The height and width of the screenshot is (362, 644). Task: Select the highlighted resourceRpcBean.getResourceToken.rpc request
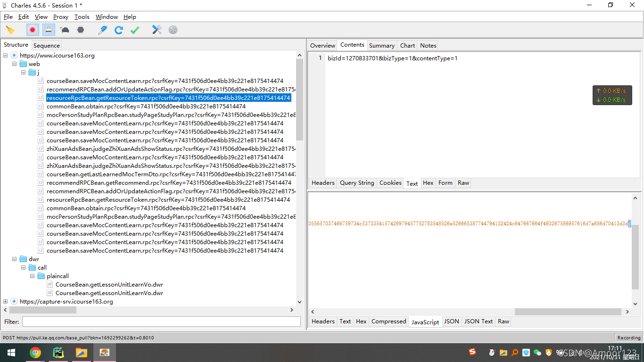click(x=168, y=98)
